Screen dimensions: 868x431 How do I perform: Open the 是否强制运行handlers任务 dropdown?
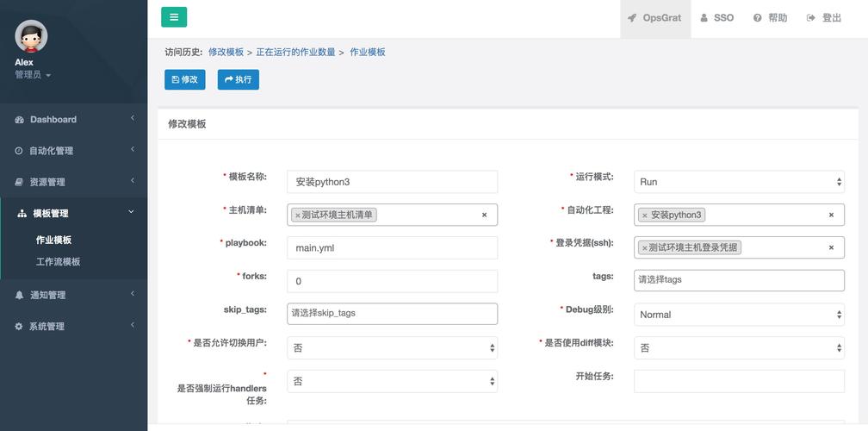click(393, 381)
